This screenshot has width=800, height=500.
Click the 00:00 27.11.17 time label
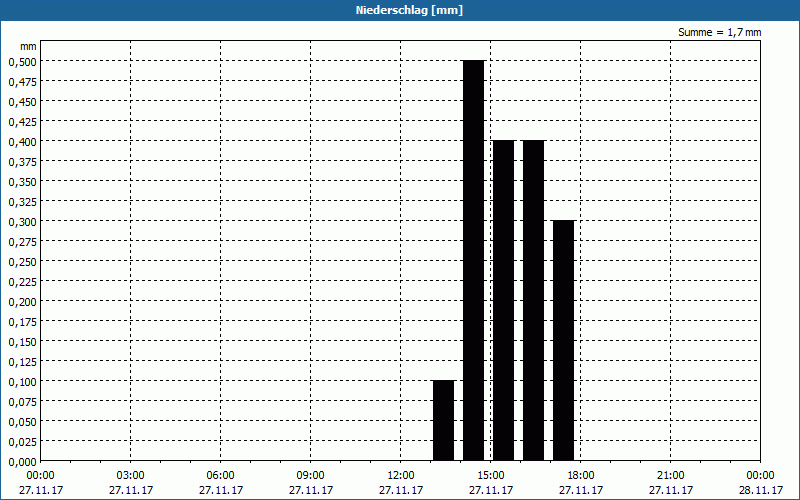pyautogui.click(x=41, y=483)
